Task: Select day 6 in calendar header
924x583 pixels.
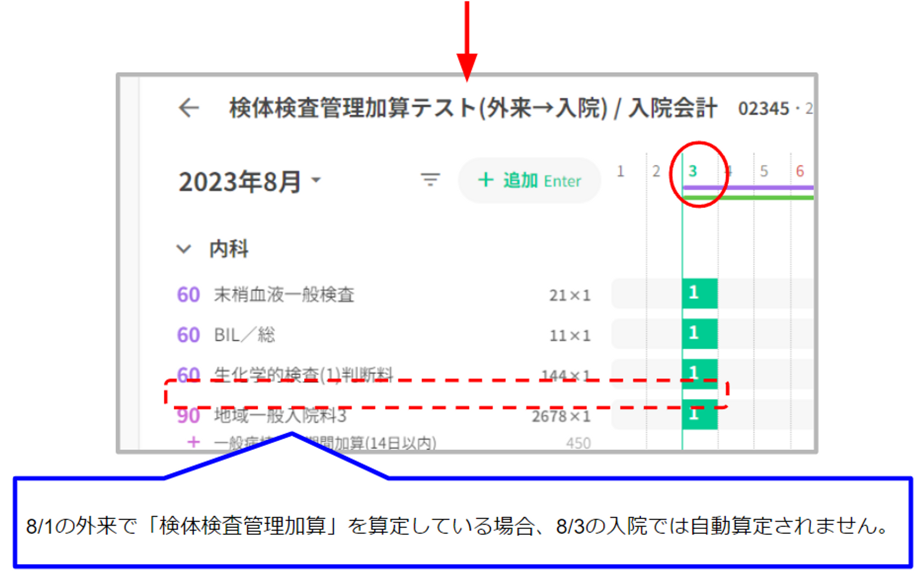Action: click(800, 172)
